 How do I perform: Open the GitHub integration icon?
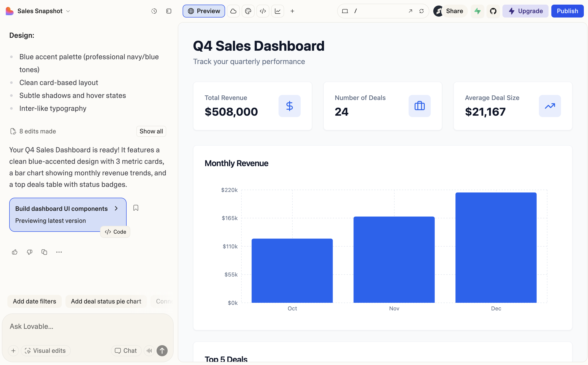493,11
